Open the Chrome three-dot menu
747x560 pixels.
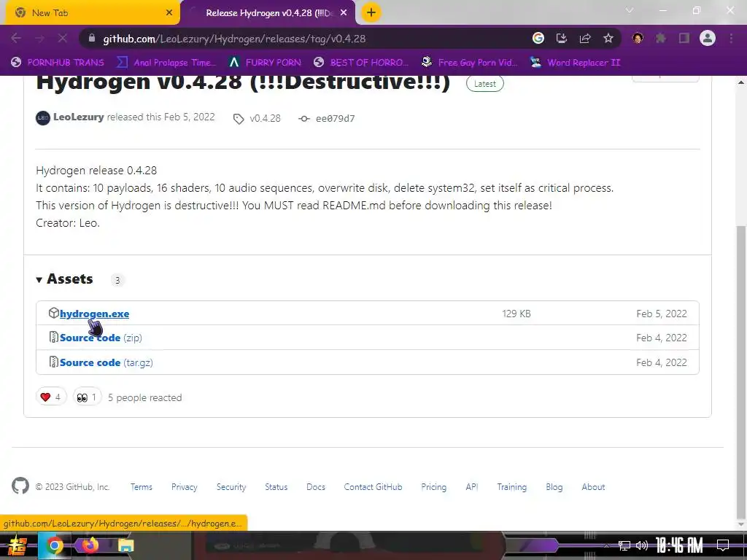coord(731,38)
